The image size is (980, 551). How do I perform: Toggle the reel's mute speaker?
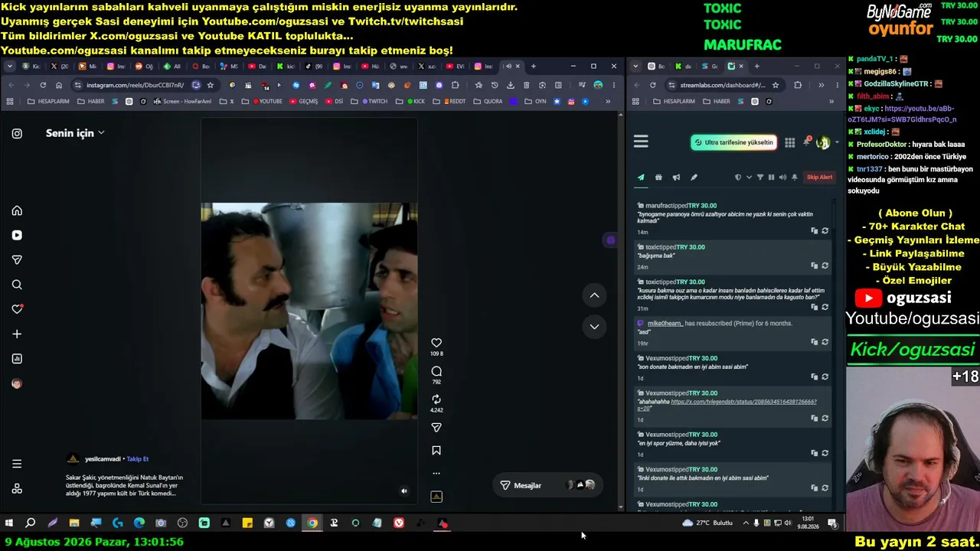(x=404, y=491)
